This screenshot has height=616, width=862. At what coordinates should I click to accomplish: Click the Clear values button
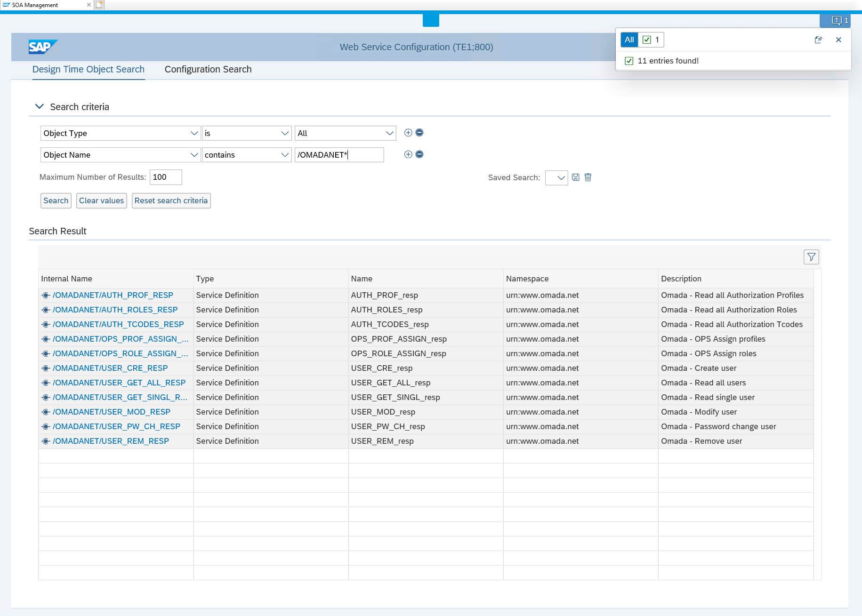click(x=101, y=200)
